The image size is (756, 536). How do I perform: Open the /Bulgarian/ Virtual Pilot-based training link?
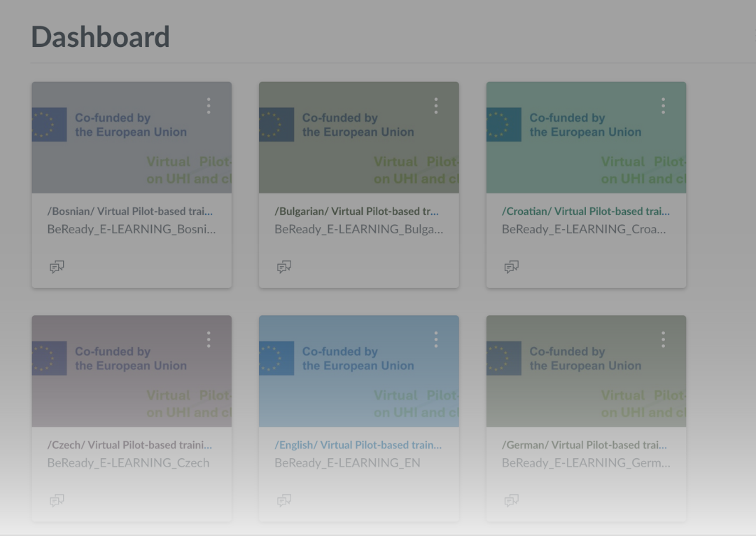[357, 211]
